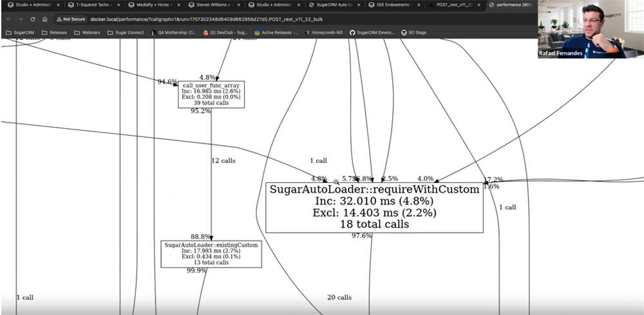Expand the Releases bookmarks folder
The image size is (644, 315).
(x=53, y=32)
